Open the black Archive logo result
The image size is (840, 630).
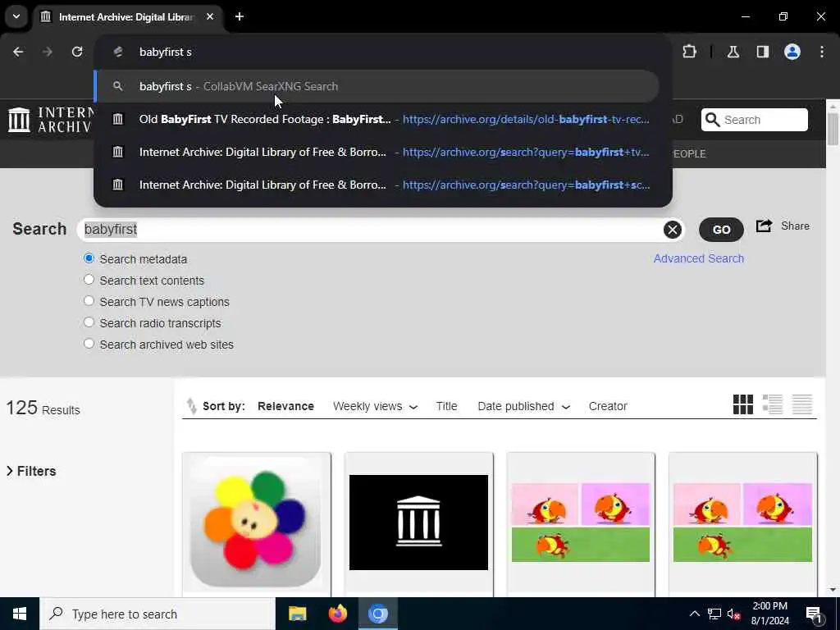click(419, 524)
